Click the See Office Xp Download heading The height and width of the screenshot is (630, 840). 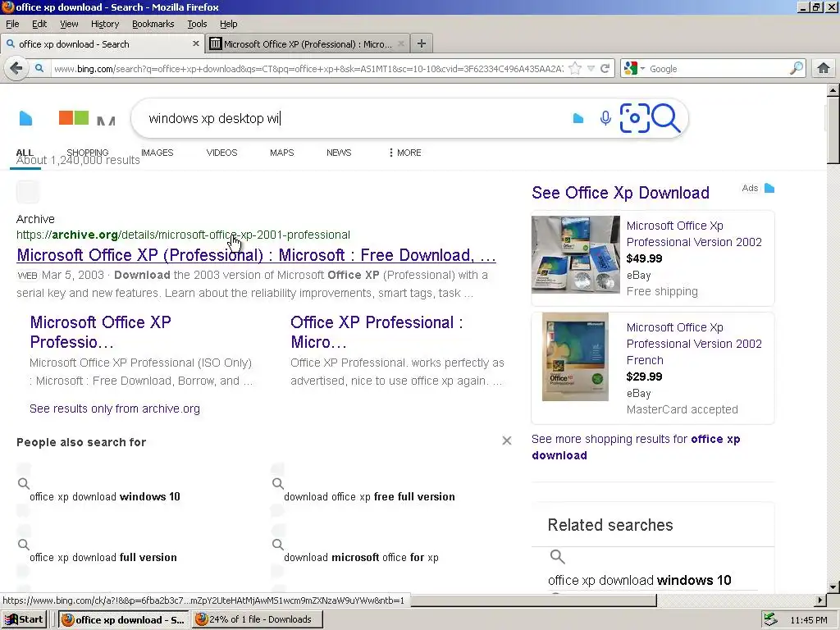click(x=620, y=192)
